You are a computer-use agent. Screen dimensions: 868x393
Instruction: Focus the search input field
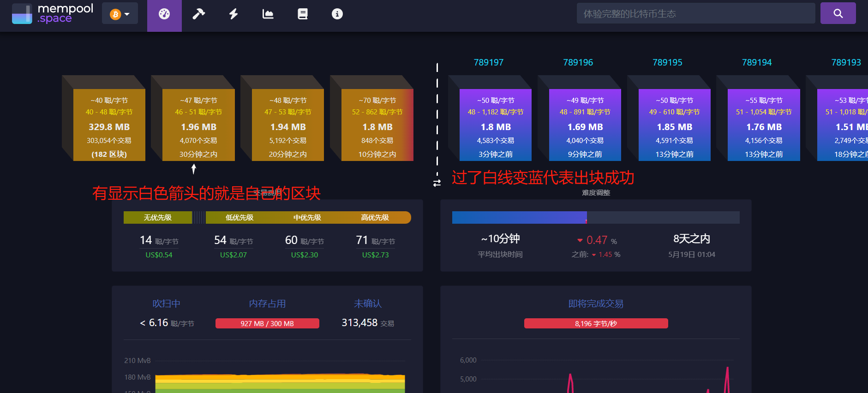695,13
